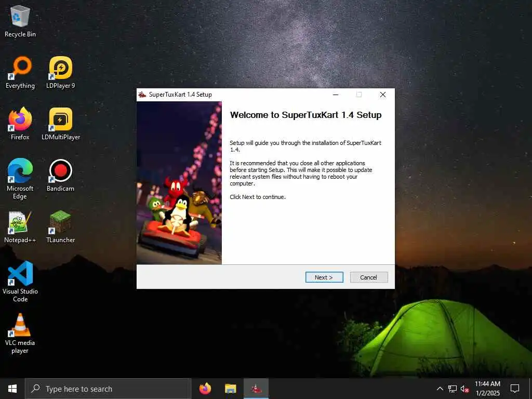Open the Windows Start menu
Screen dimensions: 532x399
[x=12, y=389]
